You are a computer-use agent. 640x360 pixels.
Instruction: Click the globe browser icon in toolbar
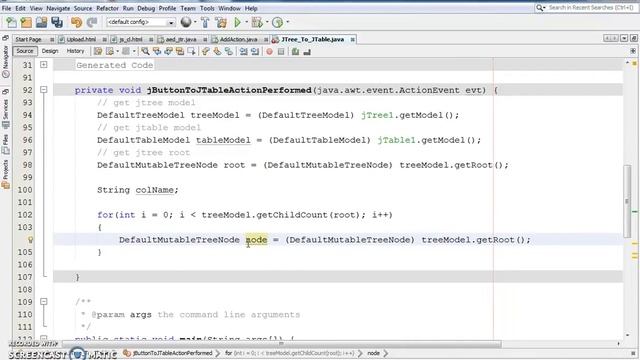[186, 22]
